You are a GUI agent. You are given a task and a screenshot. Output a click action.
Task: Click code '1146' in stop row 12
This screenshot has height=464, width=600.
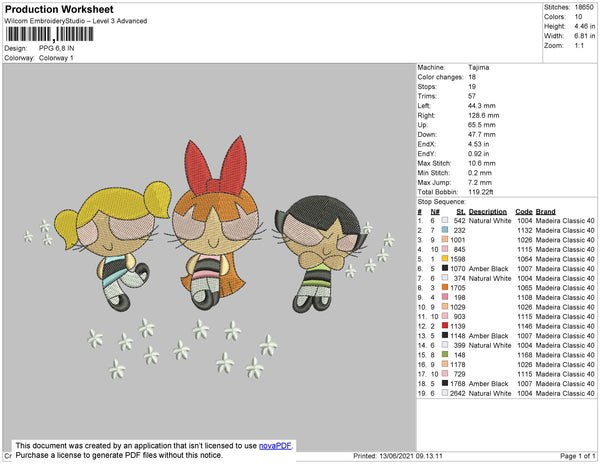(x=525, y=326)
